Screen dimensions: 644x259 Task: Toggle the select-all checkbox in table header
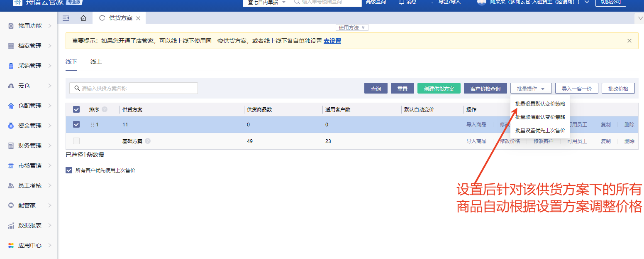coord(76,109)
